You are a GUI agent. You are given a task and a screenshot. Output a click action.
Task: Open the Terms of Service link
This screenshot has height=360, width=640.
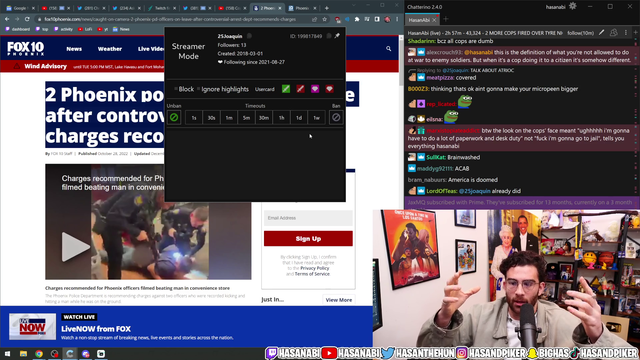(x=312, y=274)
